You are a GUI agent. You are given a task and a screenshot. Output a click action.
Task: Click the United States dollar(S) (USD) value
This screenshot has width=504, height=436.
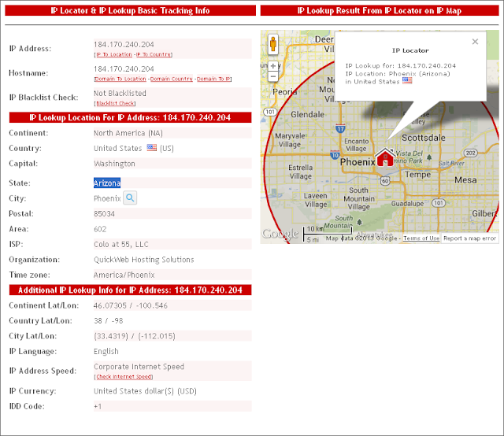click(x=145, y=391)
